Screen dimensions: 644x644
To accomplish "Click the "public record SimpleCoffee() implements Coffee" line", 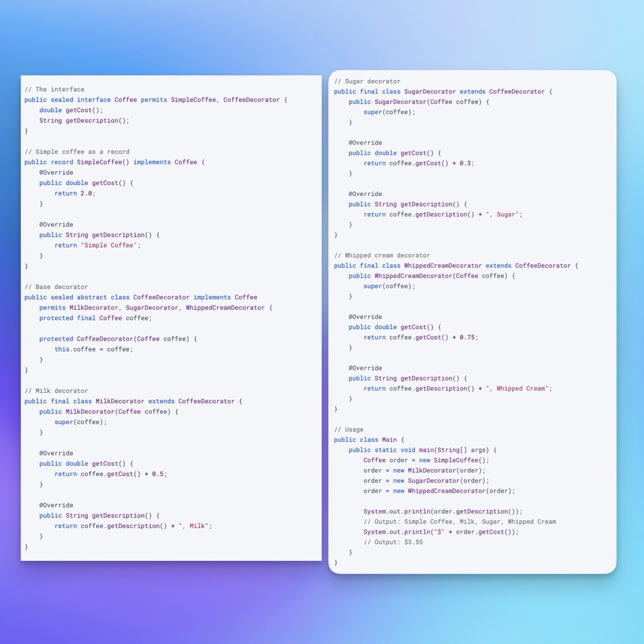I will click(x=114, y=162).
